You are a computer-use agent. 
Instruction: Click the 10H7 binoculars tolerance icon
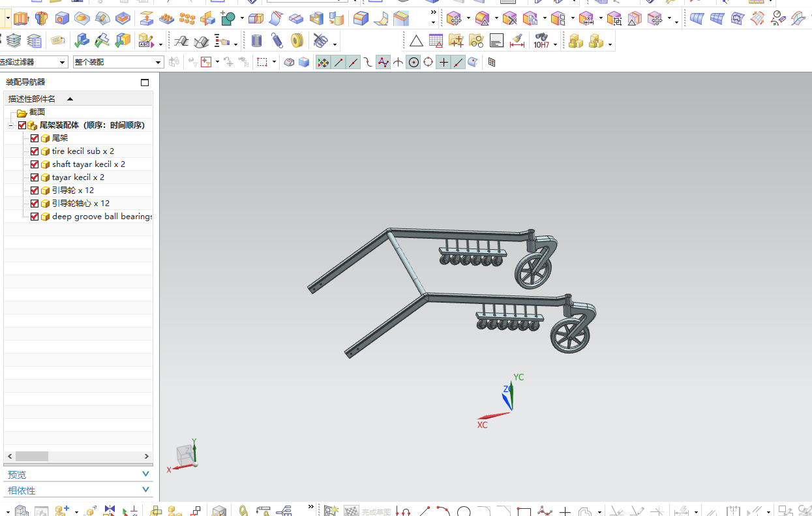point(541,41)
